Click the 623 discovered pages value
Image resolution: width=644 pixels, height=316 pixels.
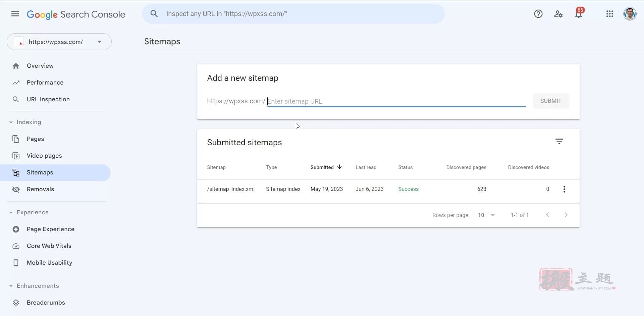482,189
